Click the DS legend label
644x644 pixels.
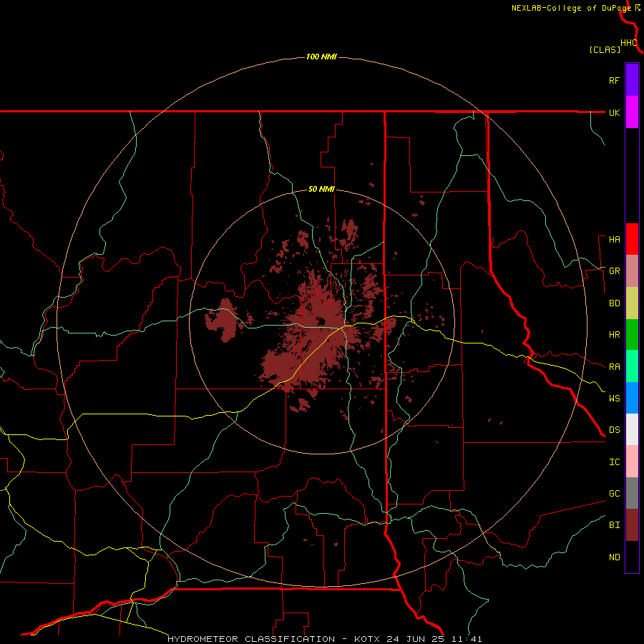click(614, 430)
